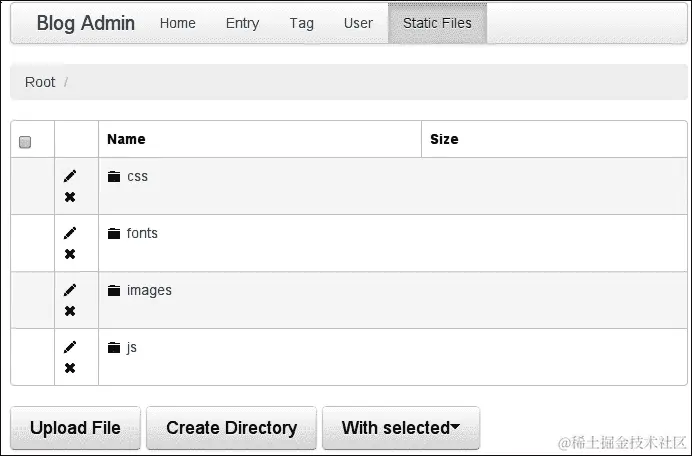Screen dimensions: 692x456
Task: Click the pencil edit icon for css
Action: click(x=70, y=177)
